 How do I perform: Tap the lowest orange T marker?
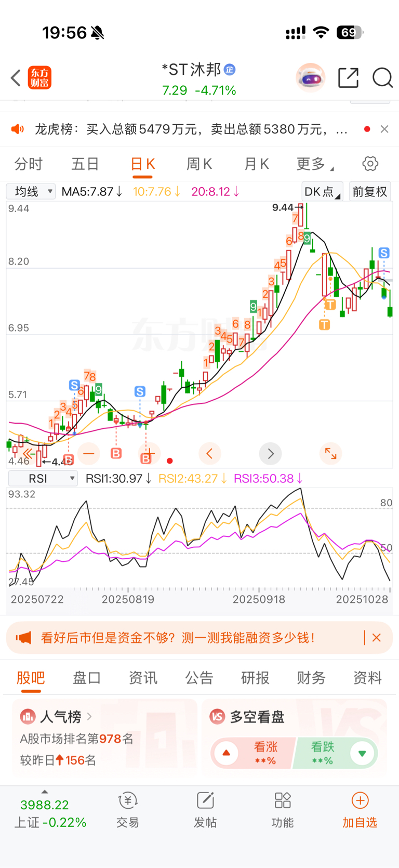pyautogui.click(x=325, y=325)
